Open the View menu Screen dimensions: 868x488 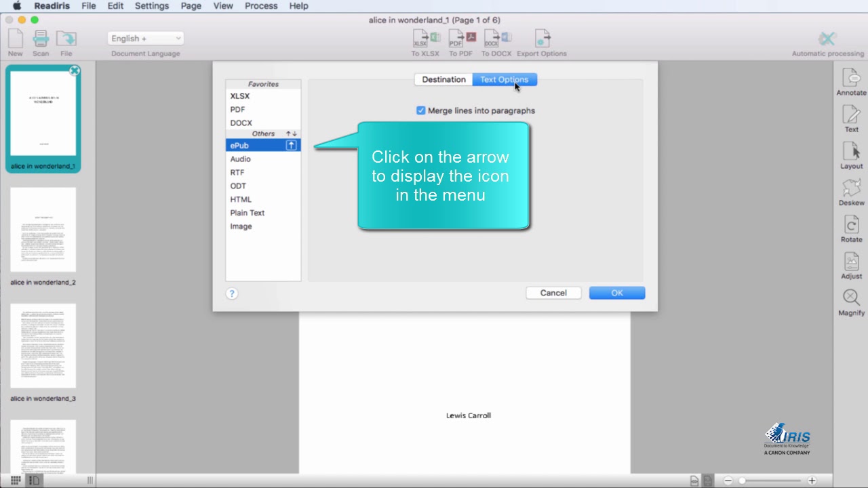(x=223, y=5)
